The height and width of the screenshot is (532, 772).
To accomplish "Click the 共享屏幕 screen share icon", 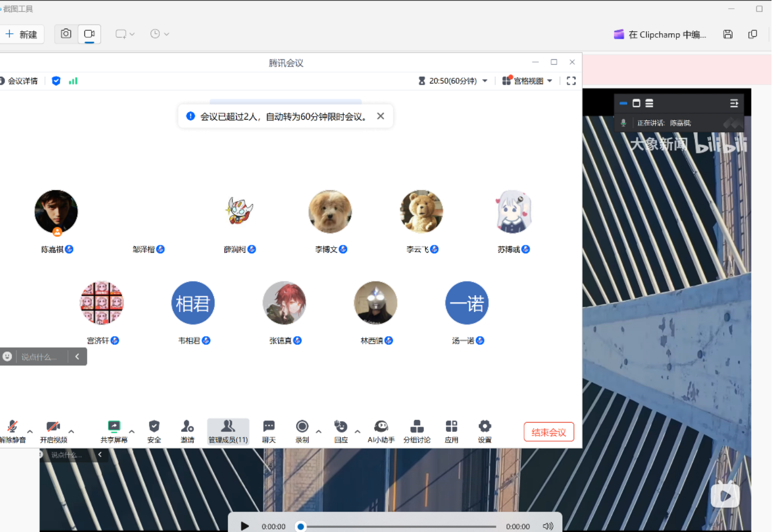I will [114, 431].
